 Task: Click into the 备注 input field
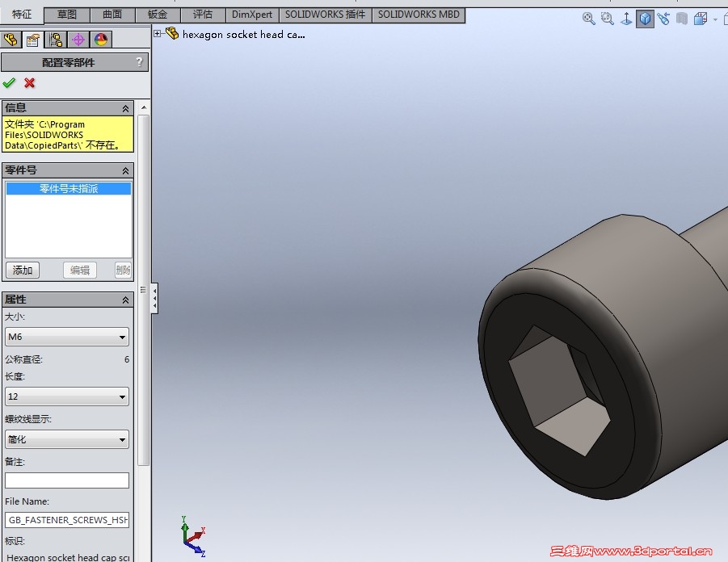67,480
